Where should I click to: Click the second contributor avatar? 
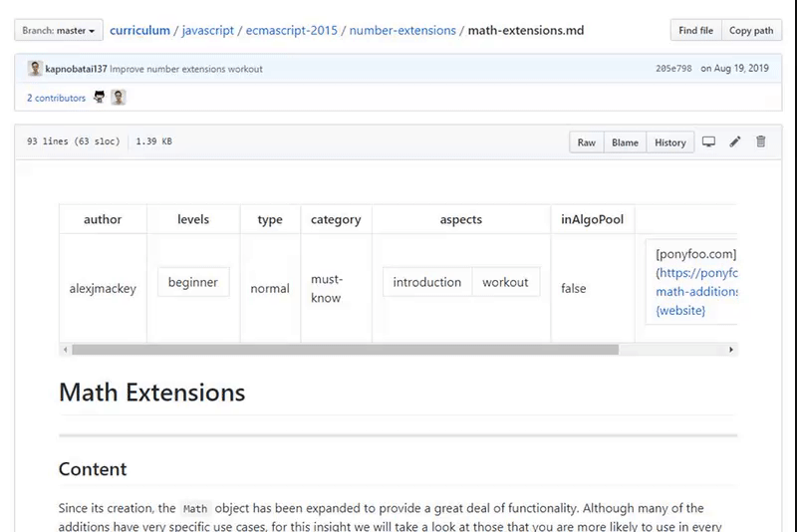pos(119,98)
